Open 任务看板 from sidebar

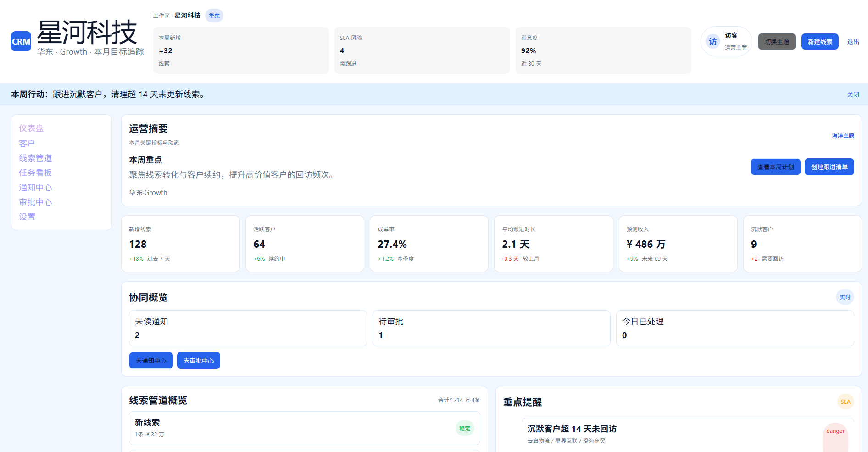coord(35,173)
